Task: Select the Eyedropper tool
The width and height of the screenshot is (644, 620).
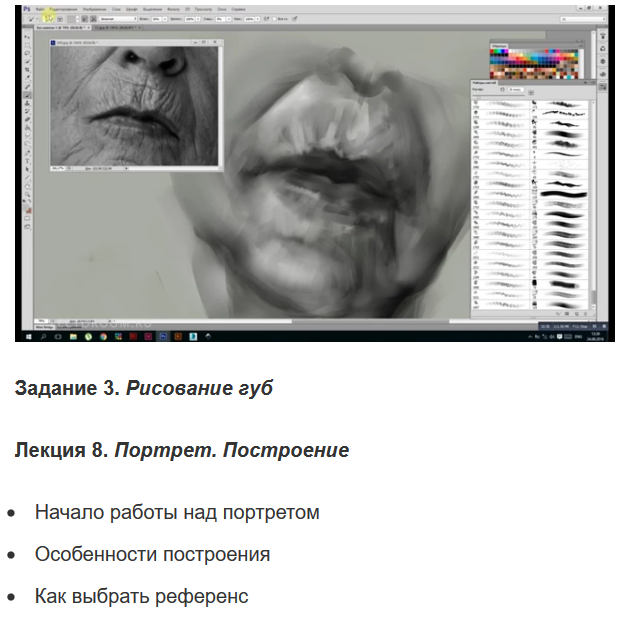Action: (x=27, y=77)
